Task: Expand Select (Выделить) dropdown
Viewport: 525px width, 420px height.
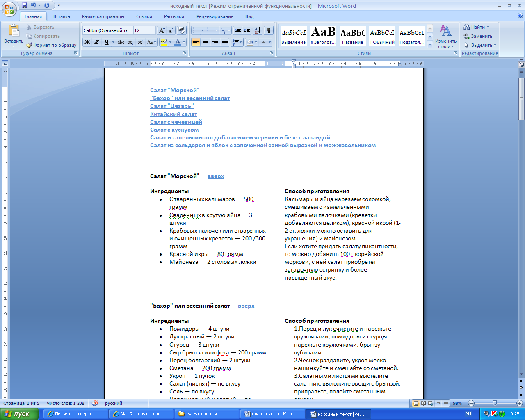Action: coord(495,45)
